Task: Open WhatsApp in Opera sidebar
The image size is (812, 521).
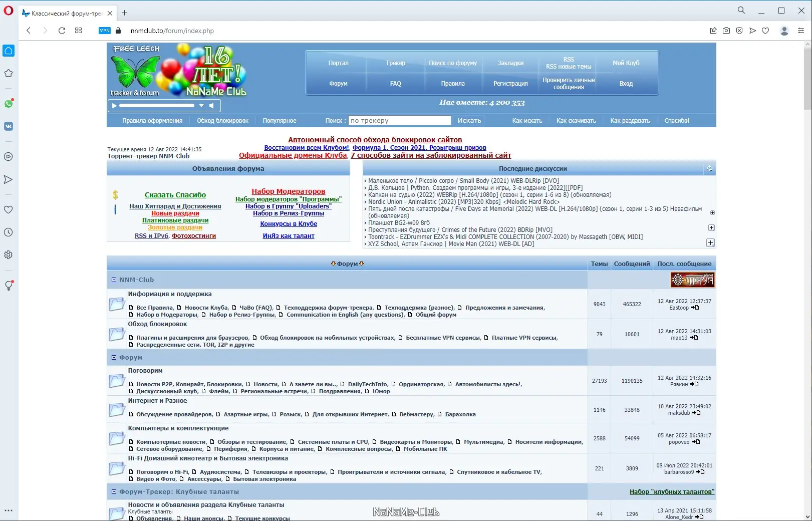Action: (9, 104)
